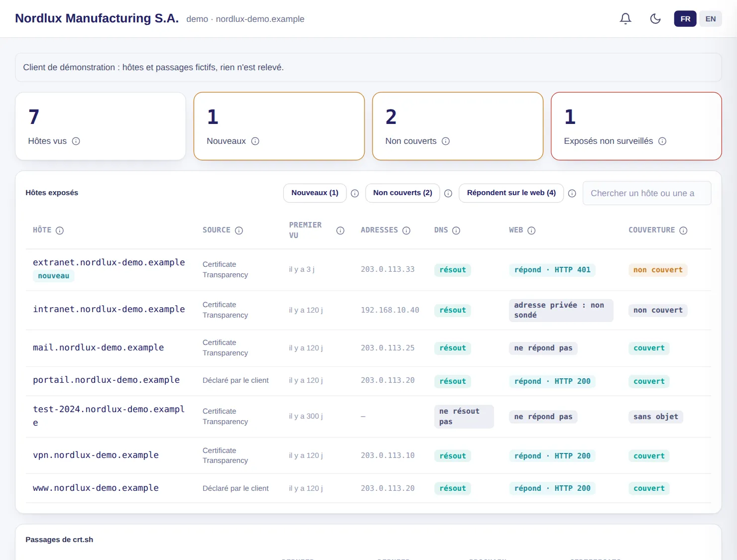This screenshot has height=560, width=737.
Task: Show info icon beside Nouveaux card label
Action: 255,141
